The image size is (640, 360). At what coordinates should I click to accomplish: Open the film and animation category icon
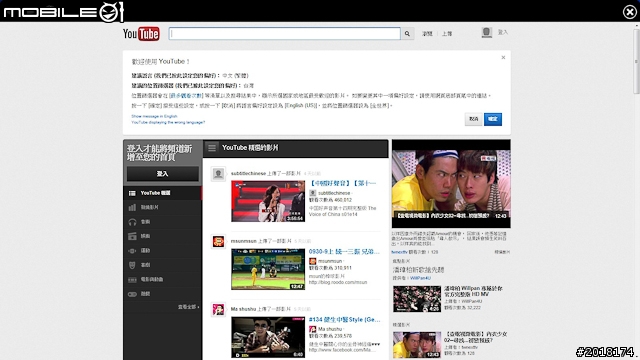tap(132, 280)
